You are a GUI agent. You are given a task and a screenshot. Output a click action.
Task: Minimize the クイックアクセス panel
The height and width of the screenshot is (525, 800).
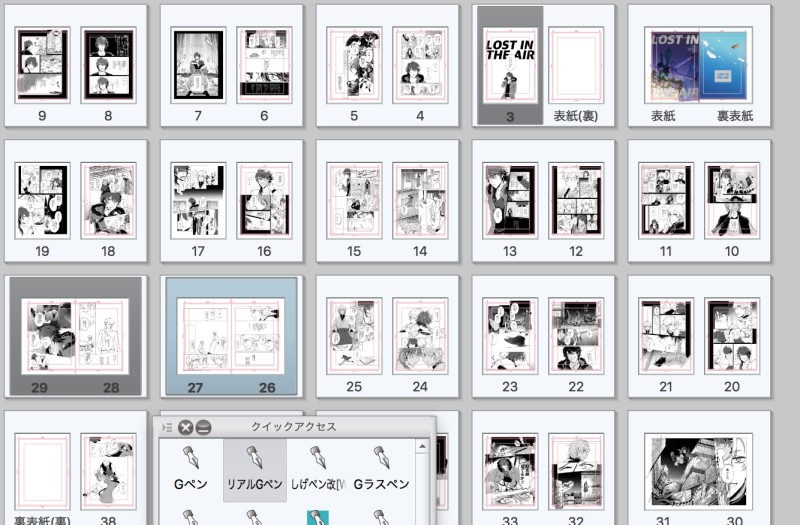(203, 427)
